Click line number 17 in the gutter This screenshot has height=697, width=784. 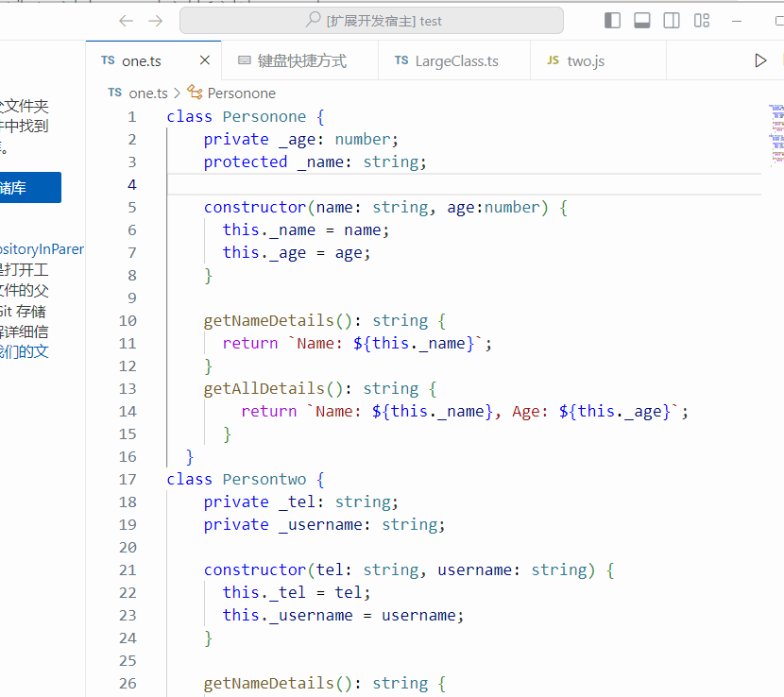point(128,479)
